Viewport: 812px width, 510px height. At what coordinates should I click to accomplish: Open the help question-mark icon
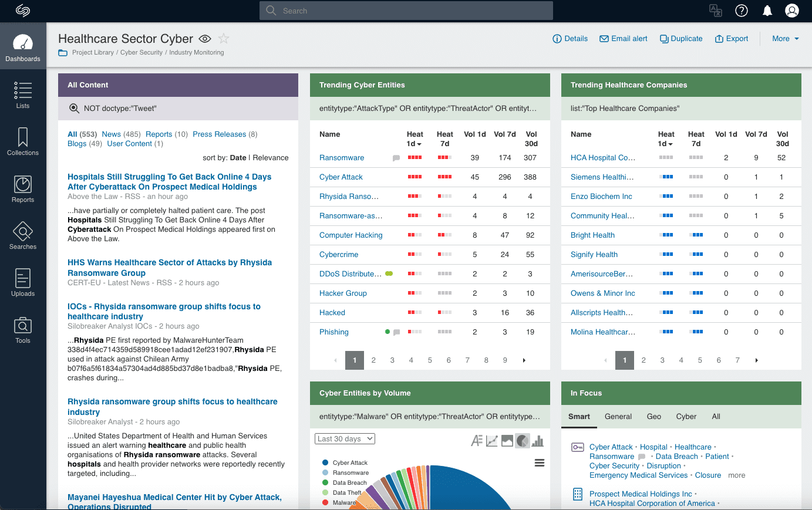pos(742,11)
